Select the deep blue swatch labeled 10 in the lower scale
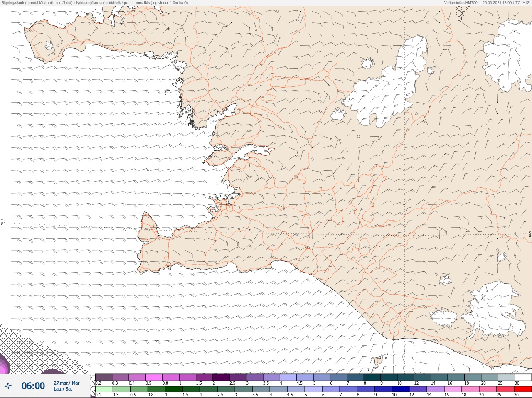The width and height of the screenshot is (532, 398). [x=401, y=389]
